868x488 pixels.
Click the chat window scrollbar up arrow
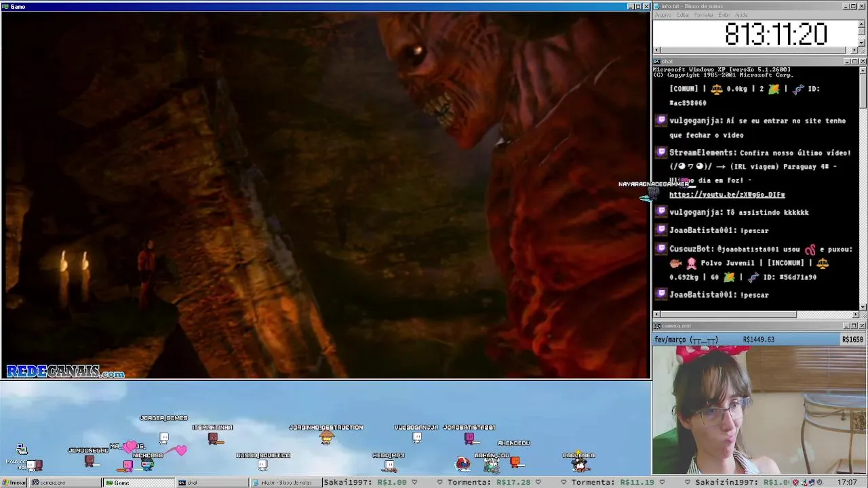[x=863, y=69]
